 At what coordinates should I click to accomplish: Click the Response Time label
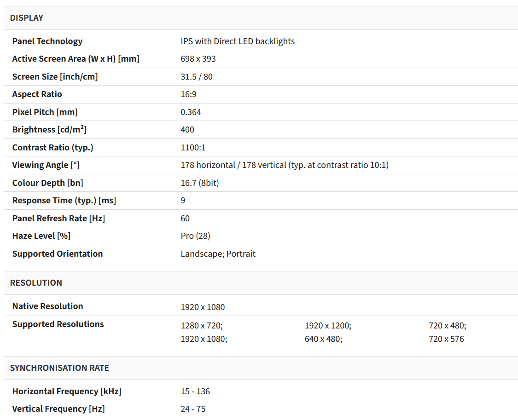[x=64, y=201]
